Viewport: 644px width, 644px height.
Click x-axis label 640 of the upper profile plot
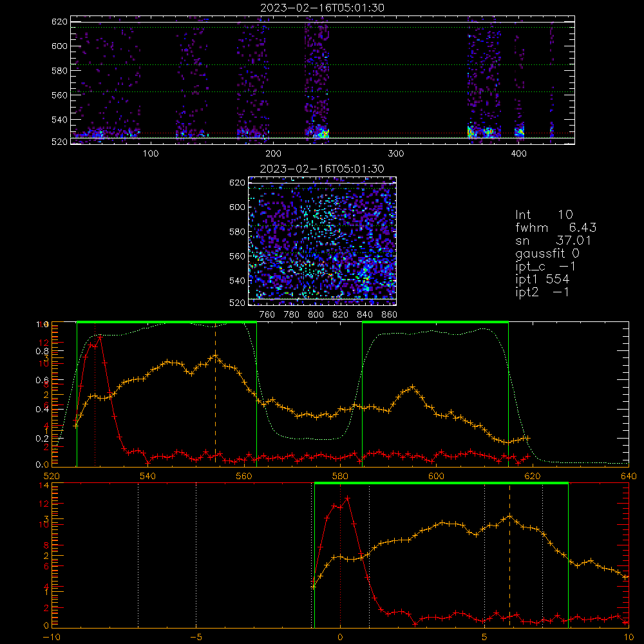click(x=629, y=477)
